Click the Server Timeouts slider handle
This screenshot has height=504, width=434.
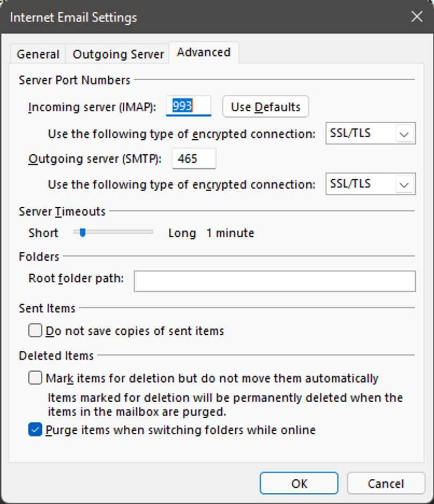tap(83, 232)
